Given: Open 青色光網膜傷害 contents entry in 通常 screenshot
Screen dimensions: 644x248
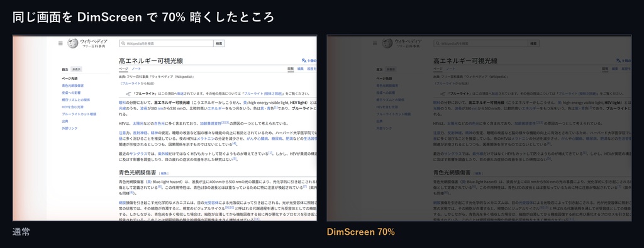Looking at the screenshot, I should pyautogui.click(x=73, y=86).
